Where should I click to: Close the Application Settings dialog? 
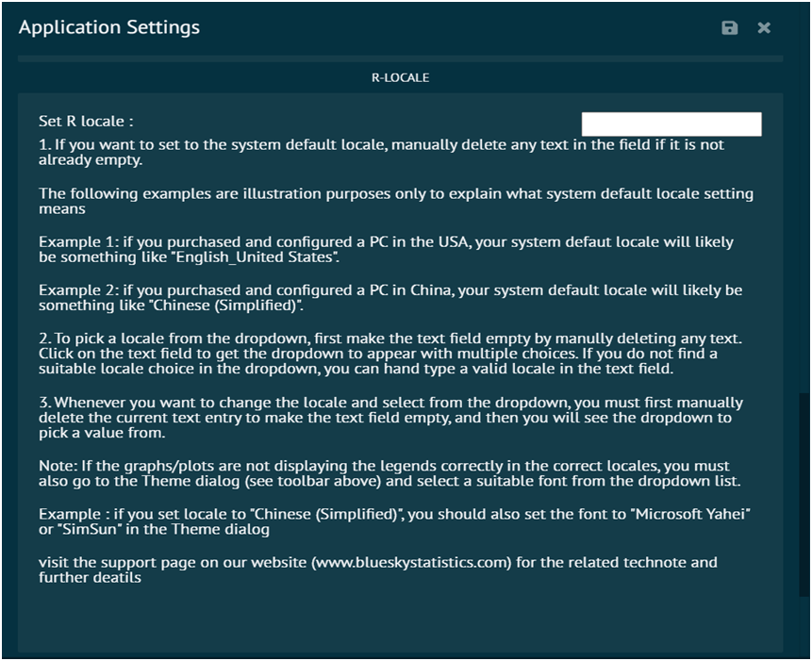[764, 27]
